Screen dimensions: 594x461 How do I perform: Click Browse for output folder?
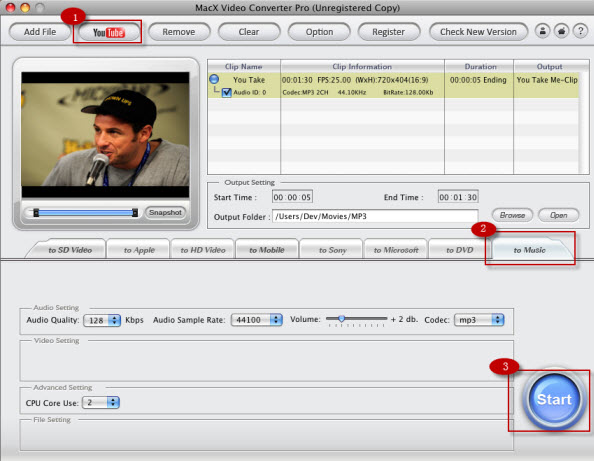512,215
